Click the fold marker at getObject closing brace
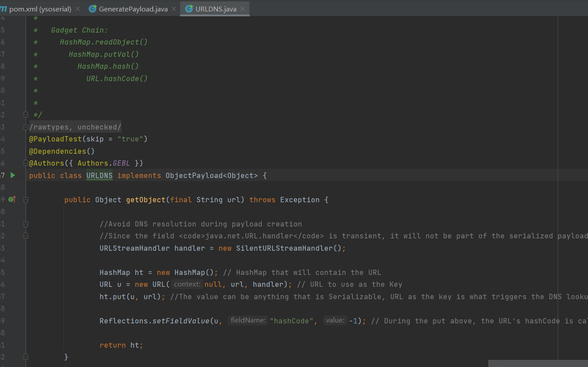The image size is (588, 367). point(26,356)
